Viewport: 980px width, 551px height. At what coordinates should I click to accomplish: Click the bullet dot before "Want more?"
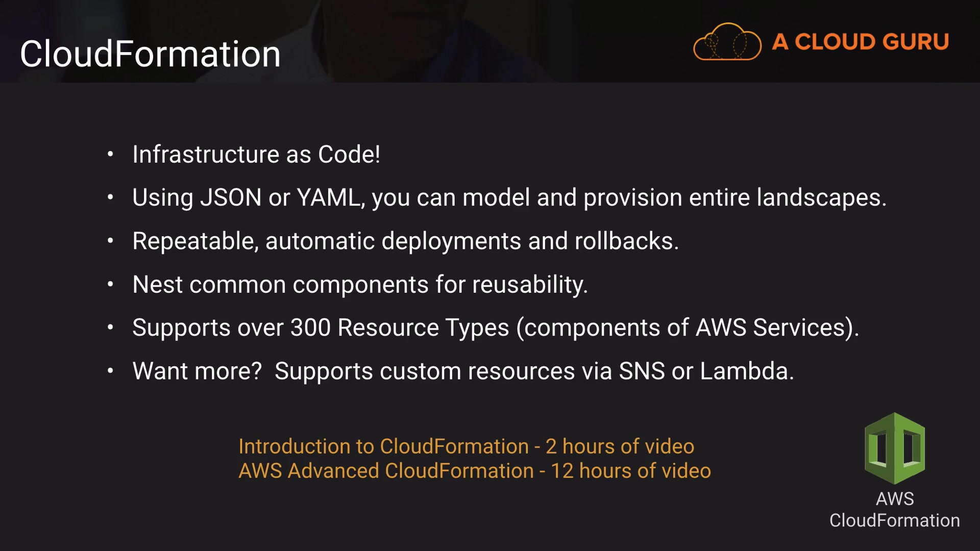click(x=110, y=371)
